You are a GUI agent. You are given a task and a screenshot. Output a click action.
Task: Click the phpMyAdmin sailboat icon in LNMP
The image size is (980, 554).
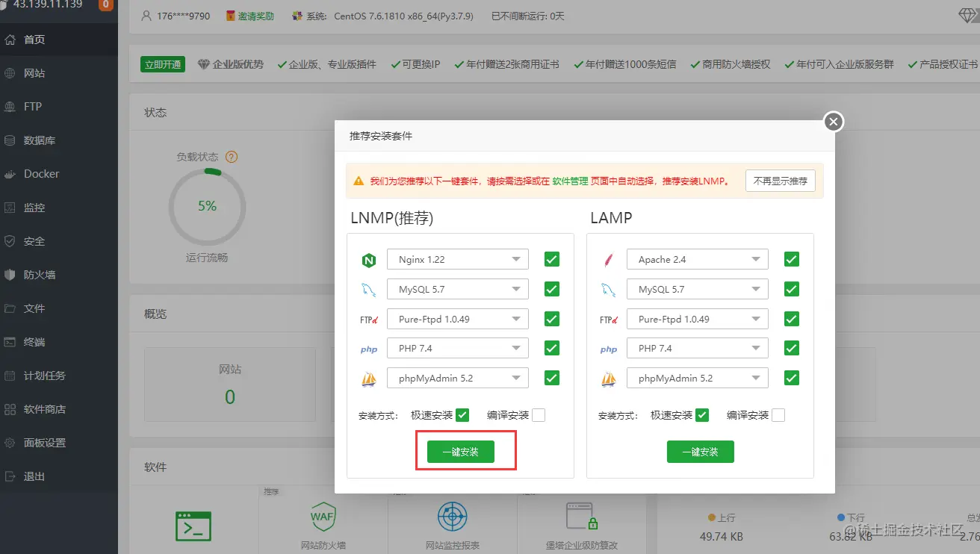368,379
